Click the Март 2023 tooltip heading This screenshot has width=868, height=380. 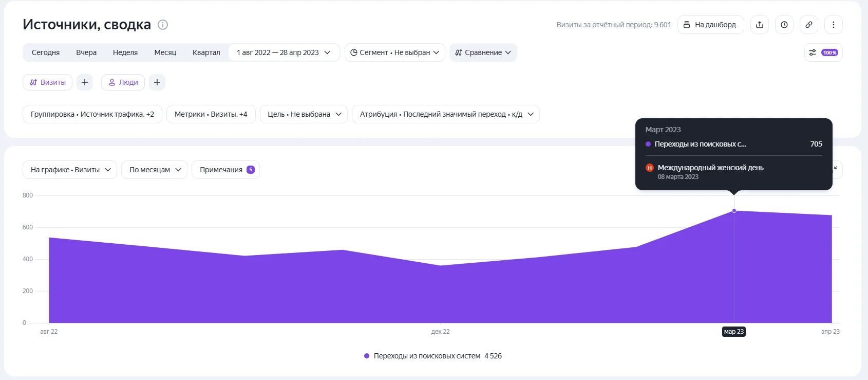(663, 130)
